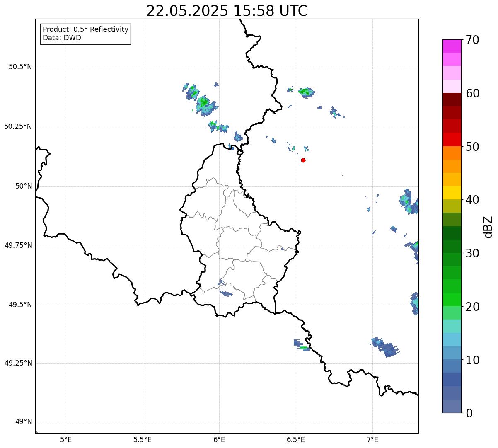Click the colorbar tick label 10
The width and height of the screenshot is (498, 448).
coord(472,360)
